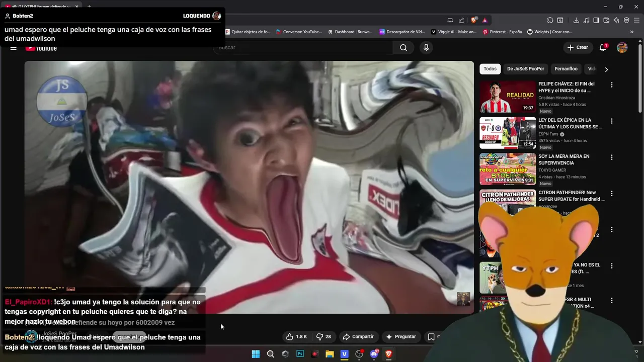Open browser downloads icon
Viewport: 644px width, 362px height.
[x=576, y=20]
